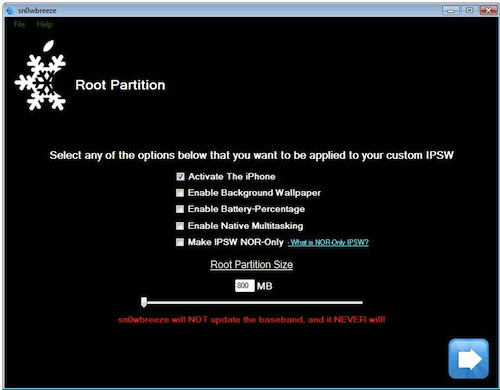Check Make IPSW NOR-Only box
The image size is (500, 390).
coord(180,242)
